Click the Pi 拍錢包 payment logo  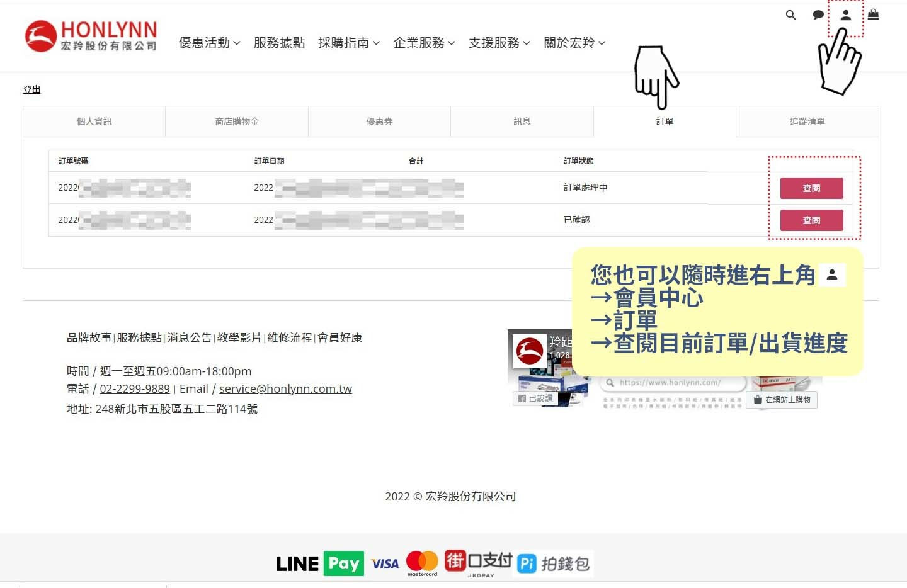pyautogui.click(x=554, y=563)
